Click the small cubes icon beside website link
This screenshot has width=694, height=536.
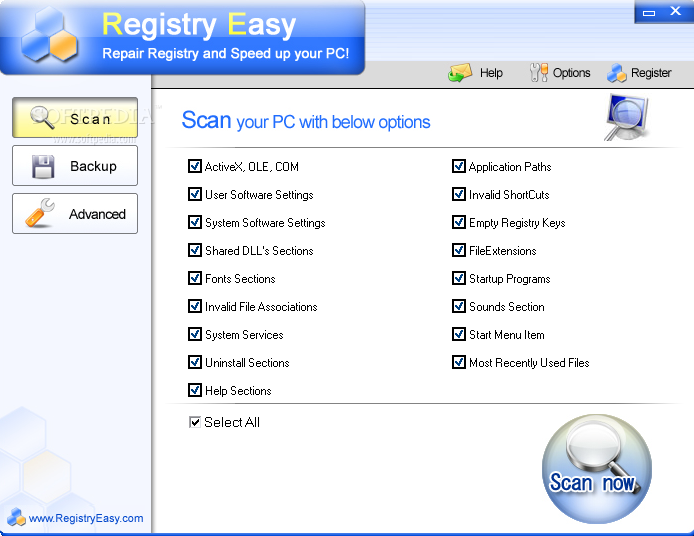click(x=16, y=517)
